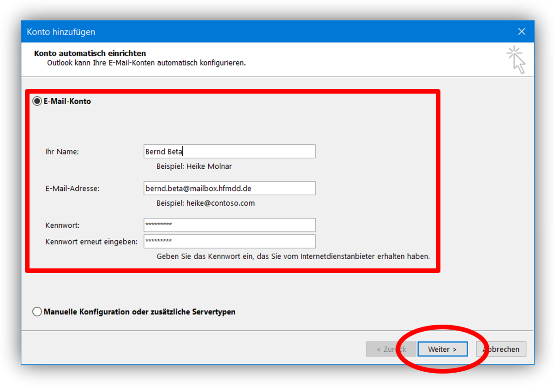Click the Ihr Name input field
The image size is (554, 392).
tap(229, 151)
